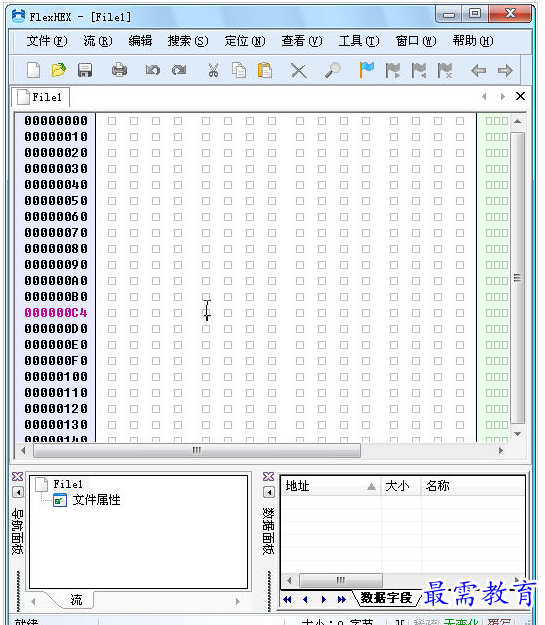Image resolution: width=545 pixels, height=625 pixels.
Task: Close the data panel with its X icon
Action: [269, 476]
